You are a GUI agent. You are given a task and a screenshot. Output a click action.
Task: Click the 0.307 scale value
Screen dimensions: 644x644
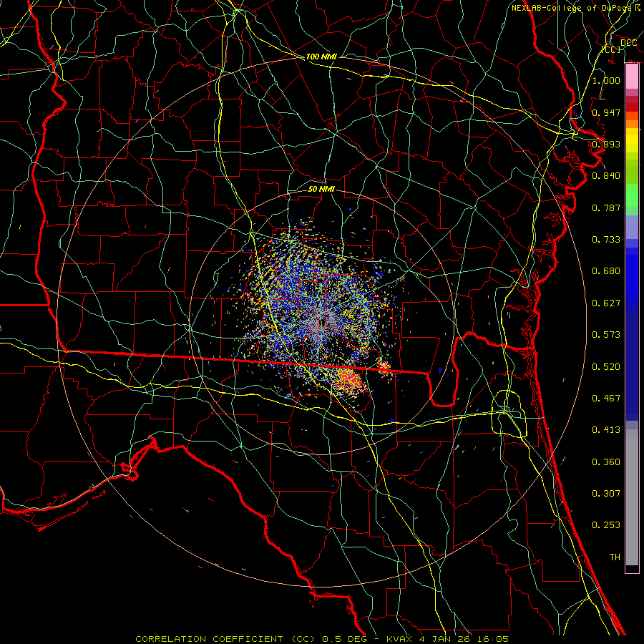point(606,494)
